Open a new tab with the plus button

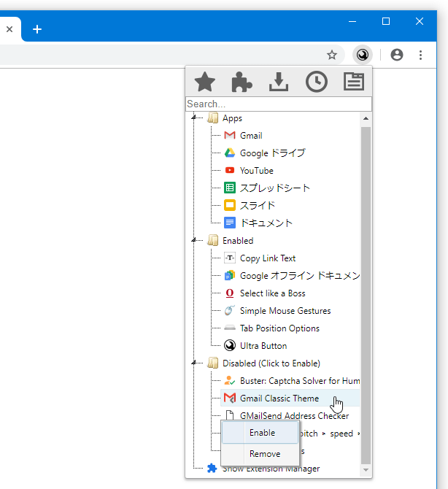coord(37,29)
